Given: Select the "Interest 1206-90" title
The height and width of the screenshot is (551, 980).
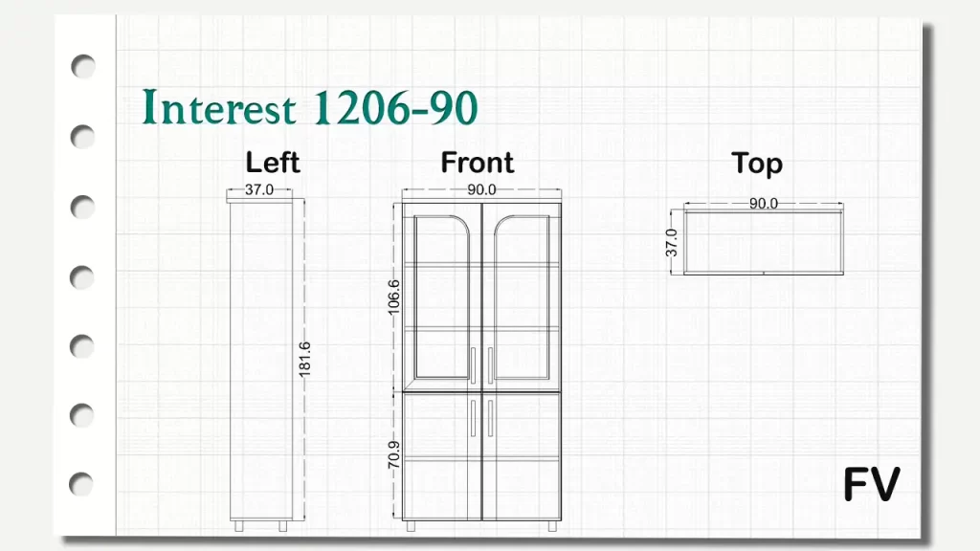Looking at the screenshot, I should click(309, 108).
